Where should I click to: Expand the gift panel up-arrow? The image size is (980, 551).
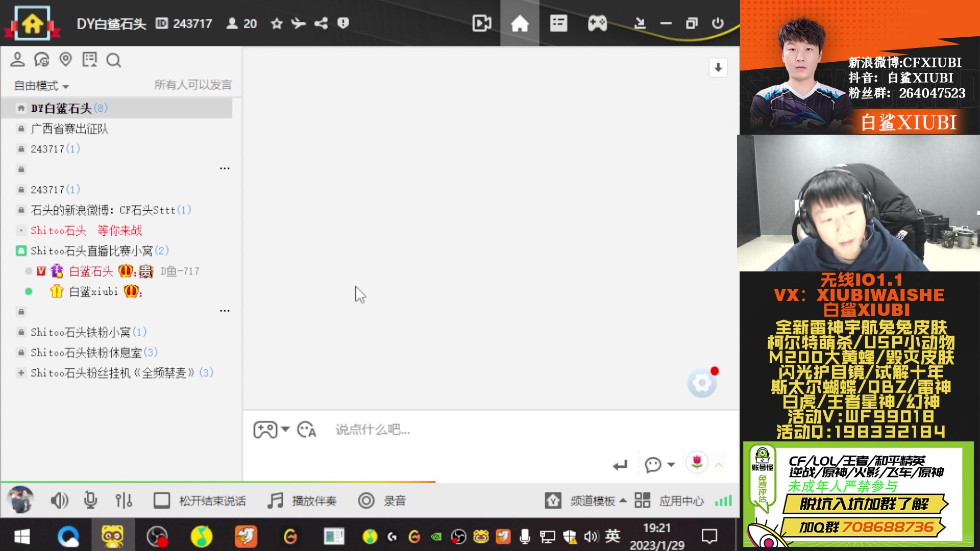click(x=719, y=465)
